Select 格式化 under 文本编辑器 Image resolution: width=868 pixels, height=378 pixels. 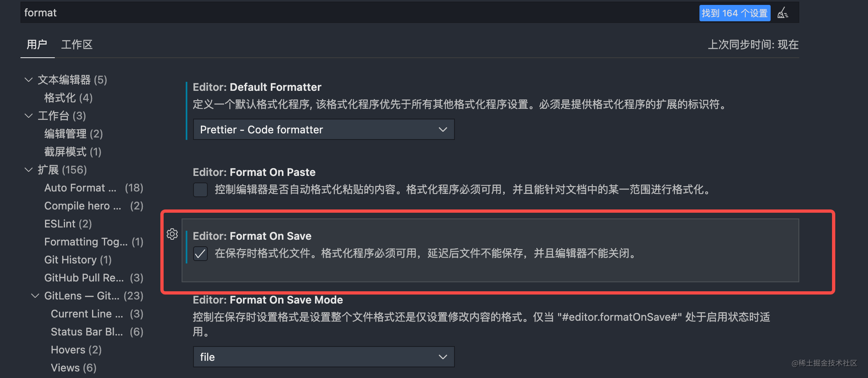tap(68, 98)
